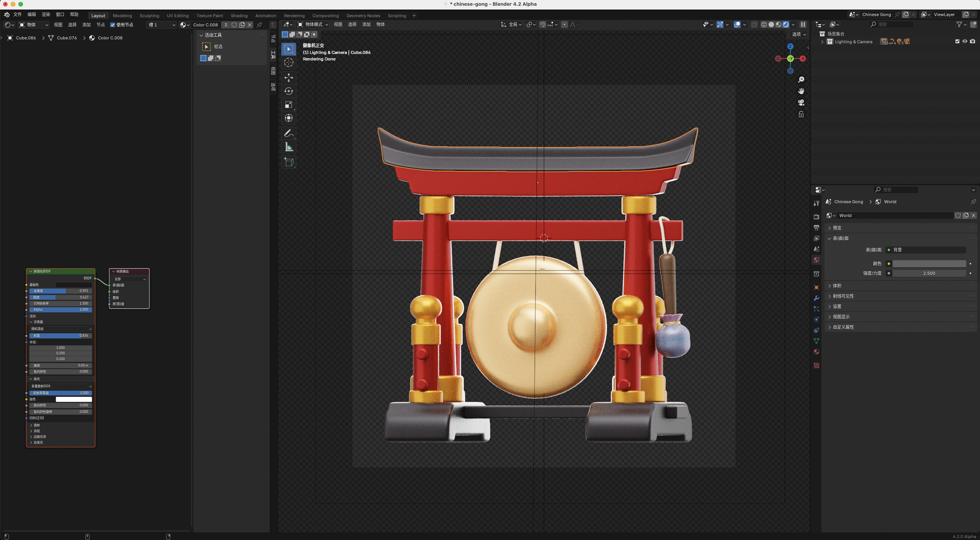The image size is (980, 540).
Task: Switch to wireframe viewport shading
Action: [x=764, y=24]
